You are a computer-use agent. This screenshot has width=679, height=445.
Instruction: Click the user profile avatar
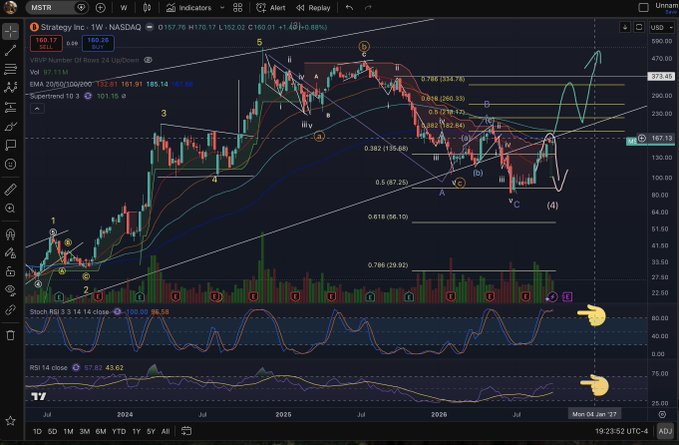pyautogui.click(x=10, y=7)
